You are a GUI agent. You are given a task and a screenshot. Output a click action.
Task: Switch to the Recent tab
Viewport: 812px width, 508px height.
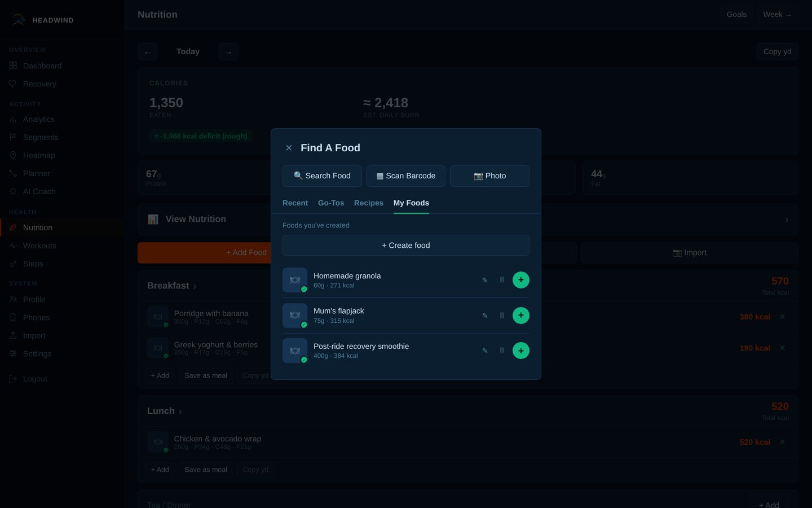(x=295, y=203)
